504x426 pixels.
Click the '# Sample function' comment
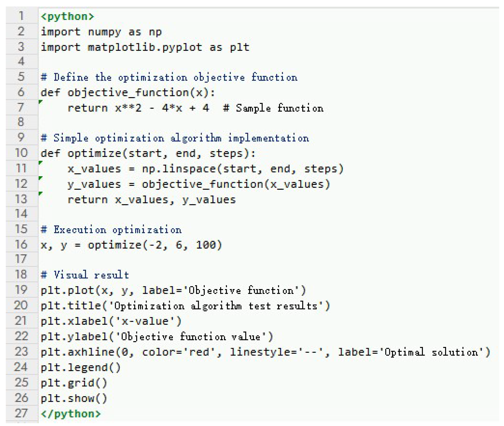coord(273,108)
